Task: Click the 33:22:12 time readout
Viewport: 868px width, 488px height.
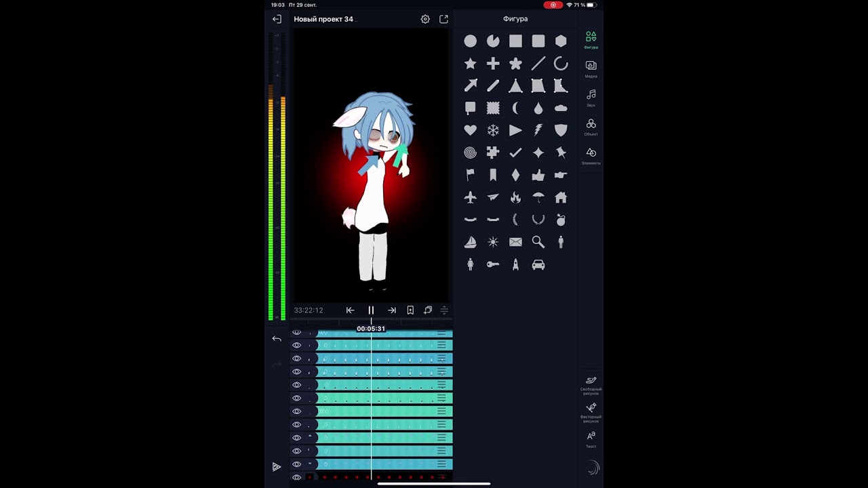Action: (x=309, y=310)
